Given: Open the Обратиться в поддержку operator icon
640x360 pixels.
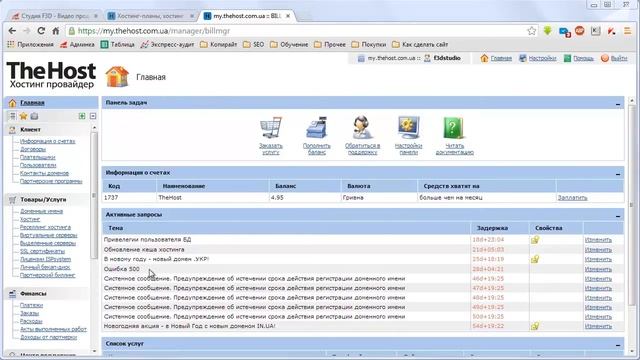Looking at the screenshot, I should coord(362,128).
